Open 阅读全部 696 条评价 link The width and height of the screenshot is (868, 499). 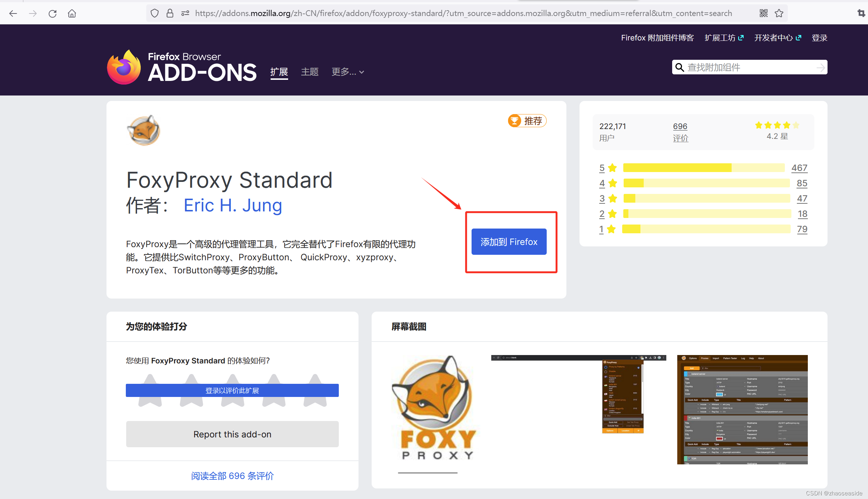pyautogui.click(x=232, y=476)
